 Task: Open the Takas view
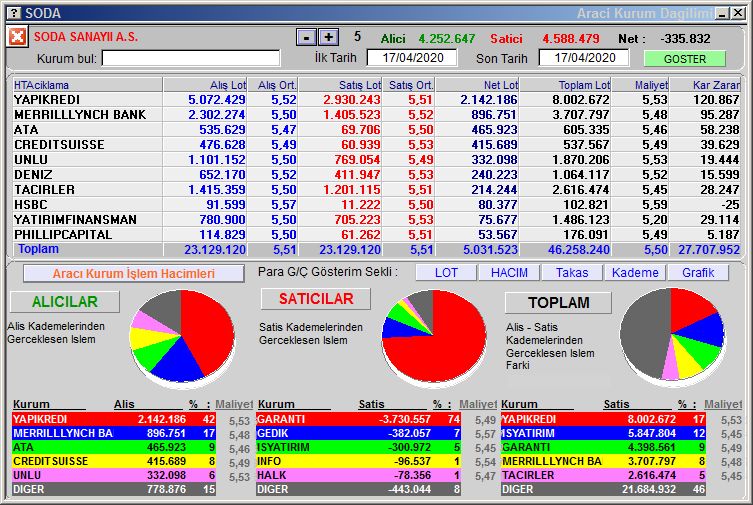(572, 273)
